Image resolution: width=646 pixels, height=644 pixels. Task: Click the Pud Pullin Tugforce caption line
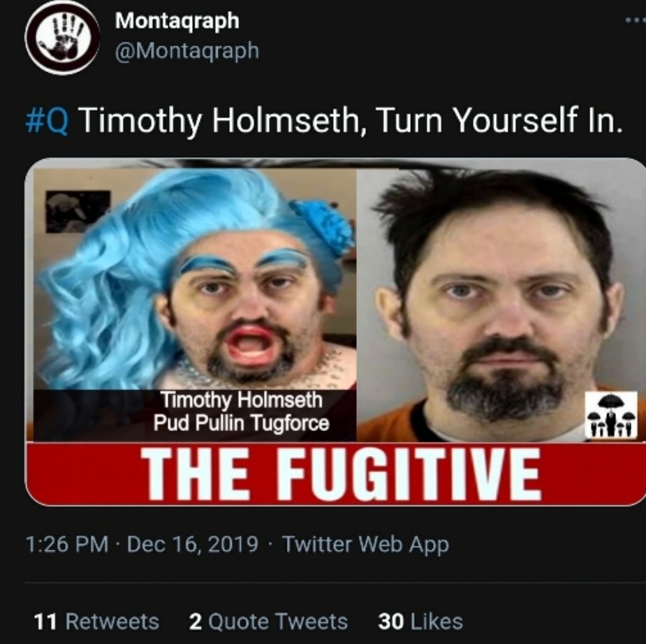click(x=241, y=423)
